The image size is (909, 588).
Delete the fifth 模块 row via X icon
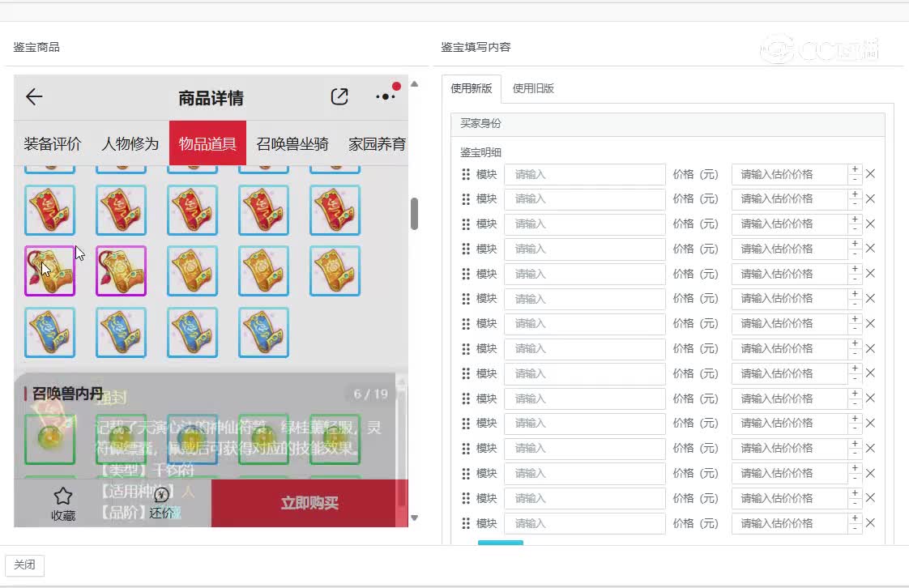pyautogui.click(x=870, y=274)
